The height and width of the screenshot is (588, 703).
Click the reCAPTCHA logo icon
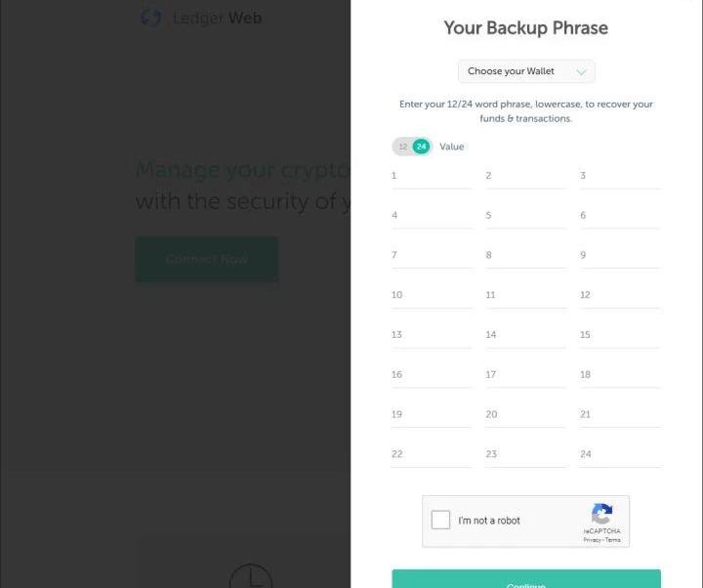(601, 514)
